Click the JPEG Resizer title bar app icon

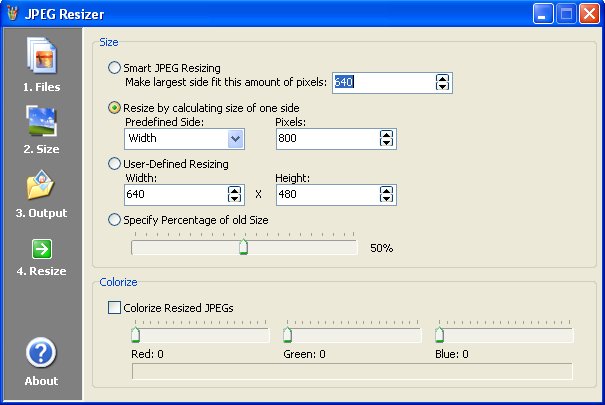pyautogui.click(x=13, y=14)
